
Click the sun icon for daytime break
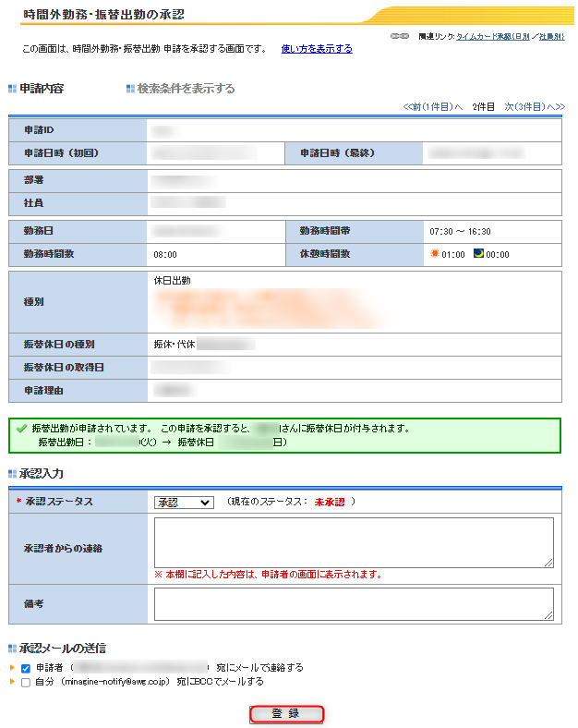click(435, 253)
